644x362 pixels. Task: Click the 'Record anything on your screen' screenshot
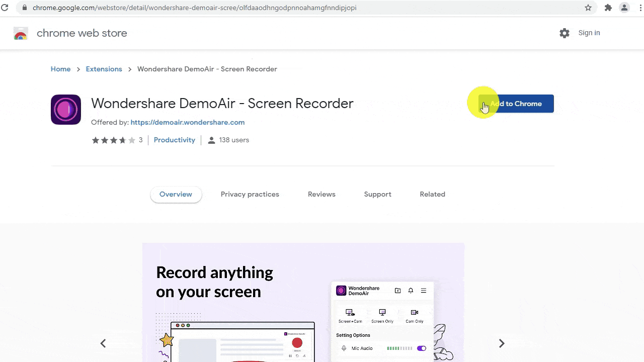pos(303,302)
